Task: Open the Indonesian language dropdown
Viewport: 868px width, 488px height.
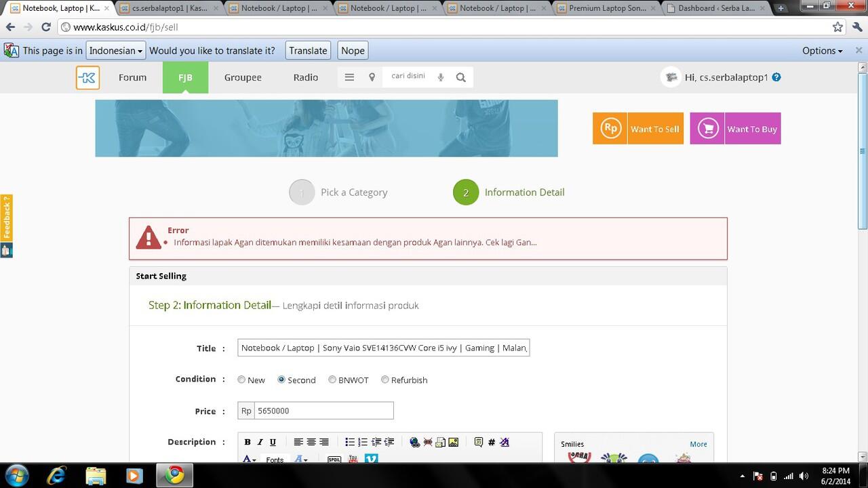Action: click(x=116, y=50)
